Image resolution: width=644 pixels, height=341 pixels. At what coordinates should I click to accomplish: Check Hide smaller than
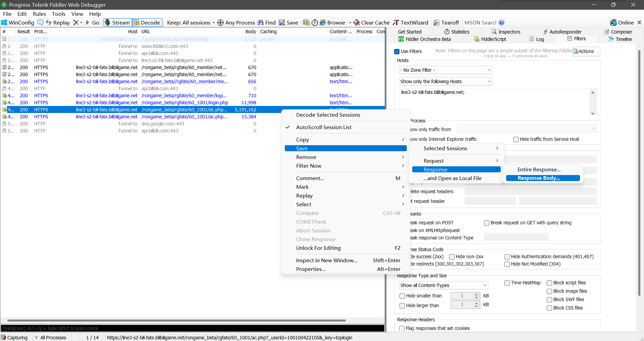click(x=402, y=296)
